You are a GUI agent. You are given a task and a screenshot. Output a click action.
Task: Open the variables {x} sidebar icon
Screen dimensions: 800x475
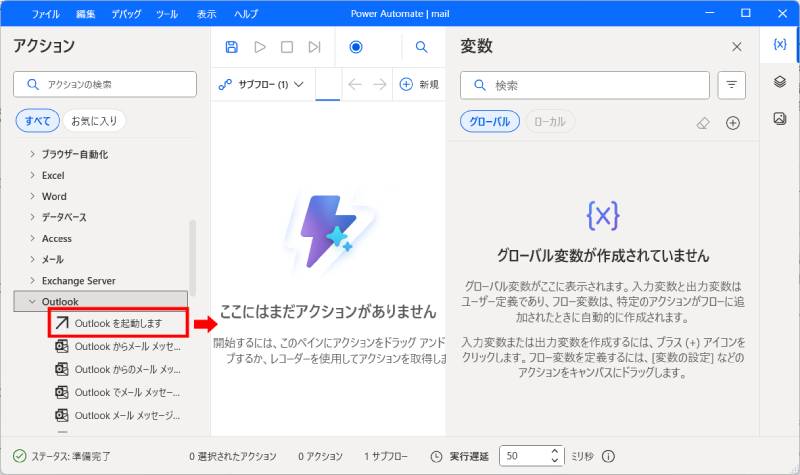coord(780,44)
